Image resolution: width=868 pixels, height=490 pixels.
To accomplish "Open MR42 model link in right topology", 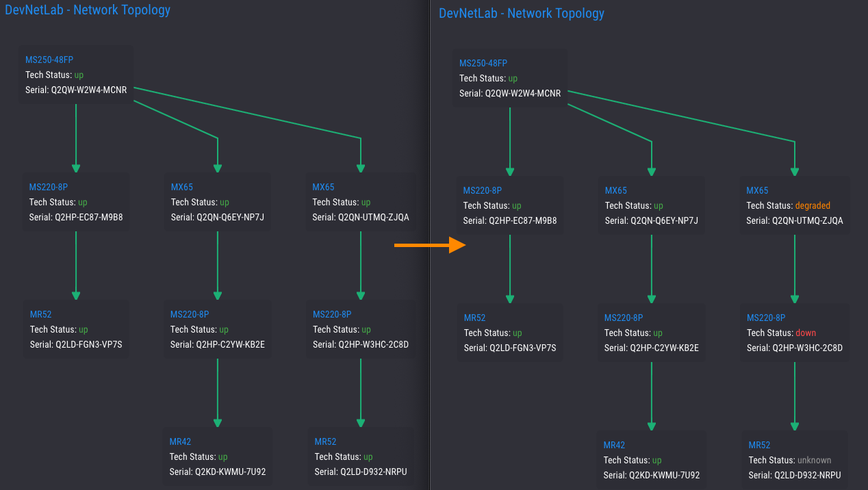I will point(614,445).
